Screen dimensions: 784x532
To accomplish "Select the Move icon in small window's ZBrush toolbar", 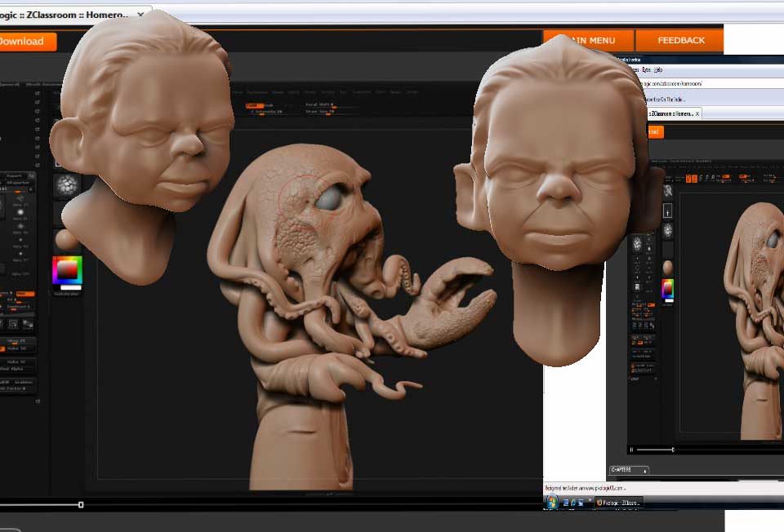I will tap(701, 179).
